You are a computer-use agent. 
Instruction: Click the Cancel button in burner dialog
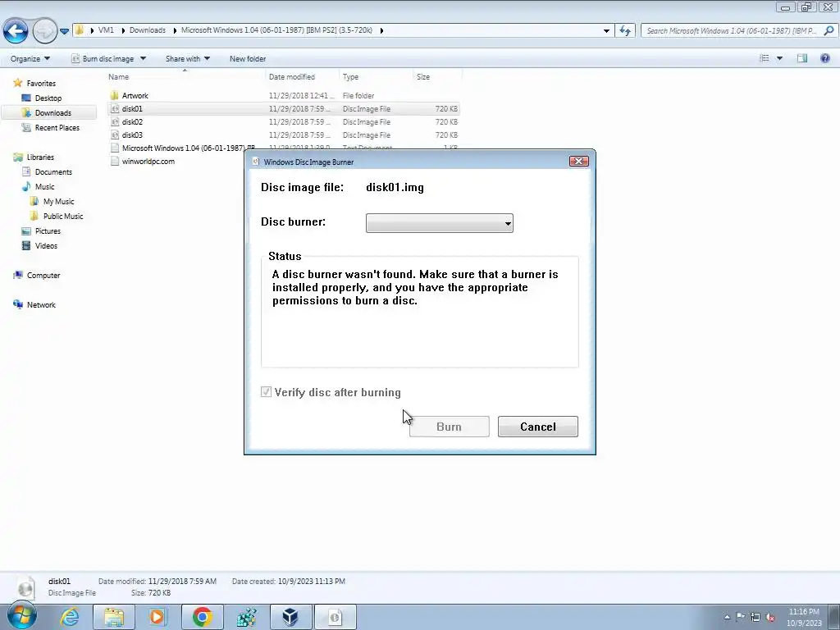[538, 427]
